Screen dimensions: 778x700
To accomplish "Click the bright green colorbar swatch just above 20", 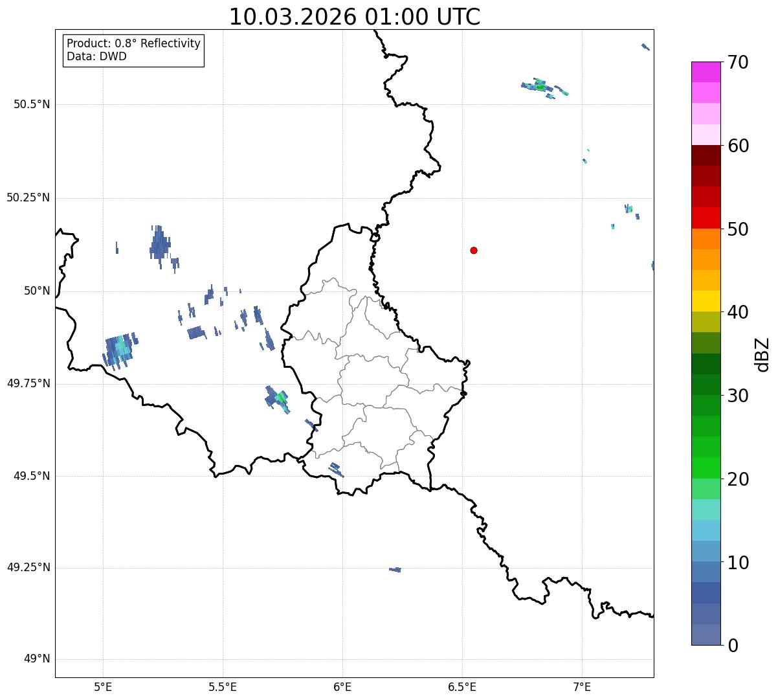I will point(706,468).
